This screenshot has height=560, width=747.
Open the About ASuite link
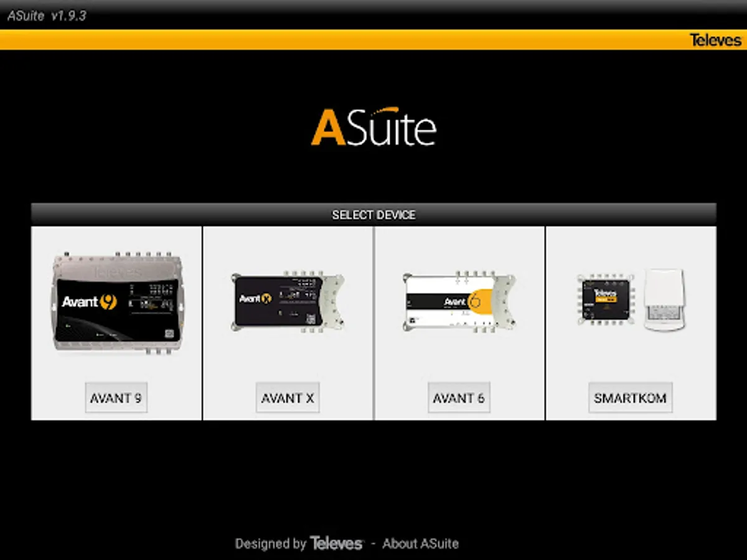421,543
